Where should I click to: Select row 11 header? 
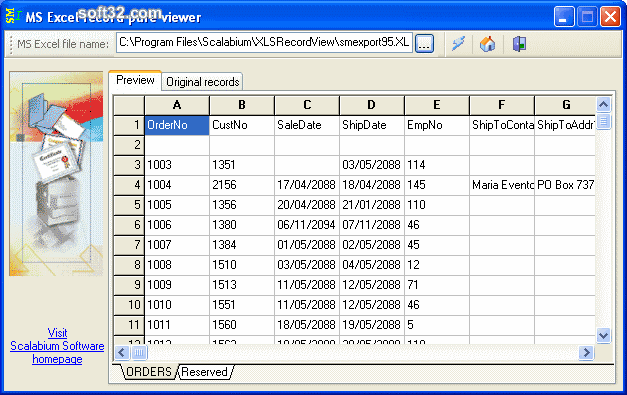(129, 325)
